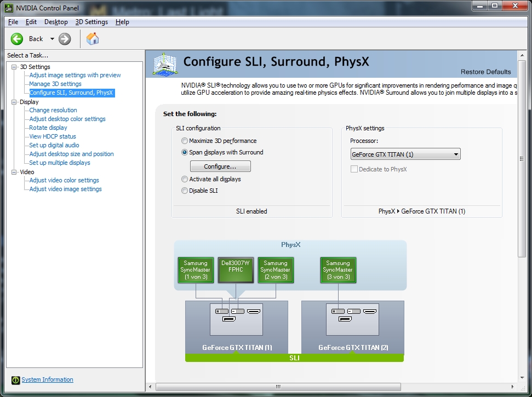532x397 pixels.
Task: Select Dell3007W FPHC display box
Action: (236, 270)
